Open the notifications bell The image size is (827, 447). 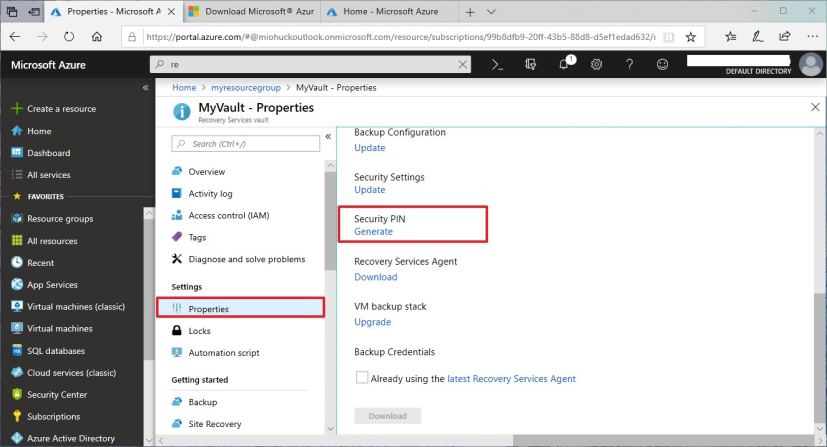pos(564,64)
